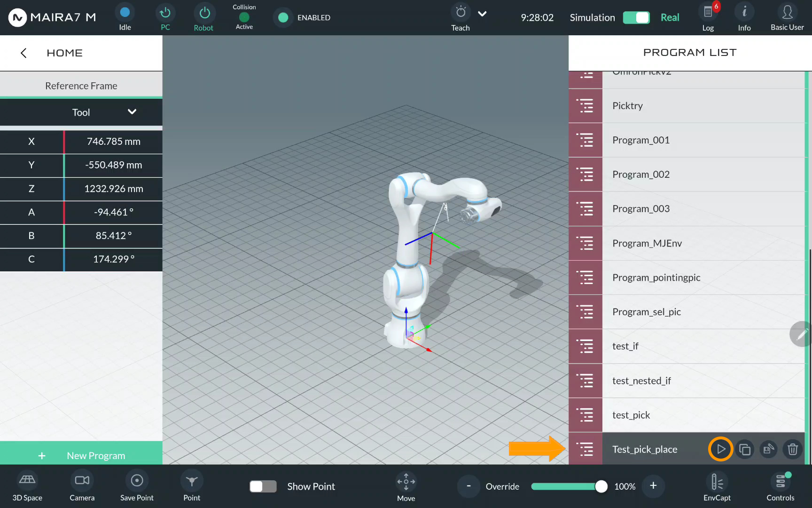Click the Save Point button
The width and height of the screenshot is (812, 508).
[137, 487]
